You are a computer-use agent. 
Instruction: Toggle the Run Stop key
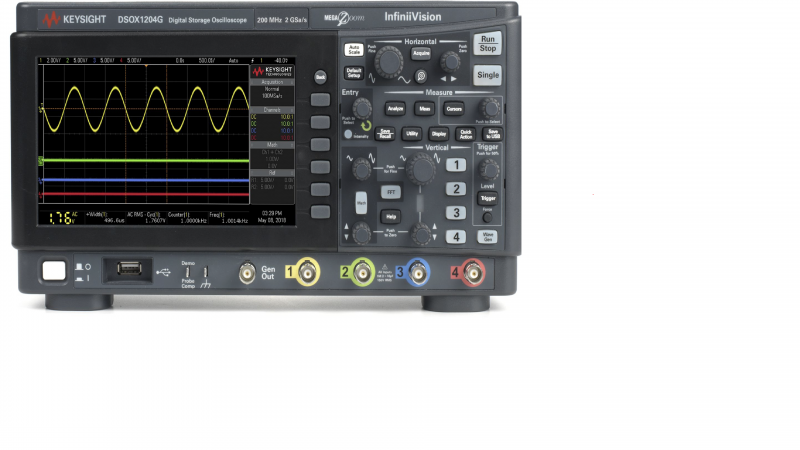coord(487,44)
